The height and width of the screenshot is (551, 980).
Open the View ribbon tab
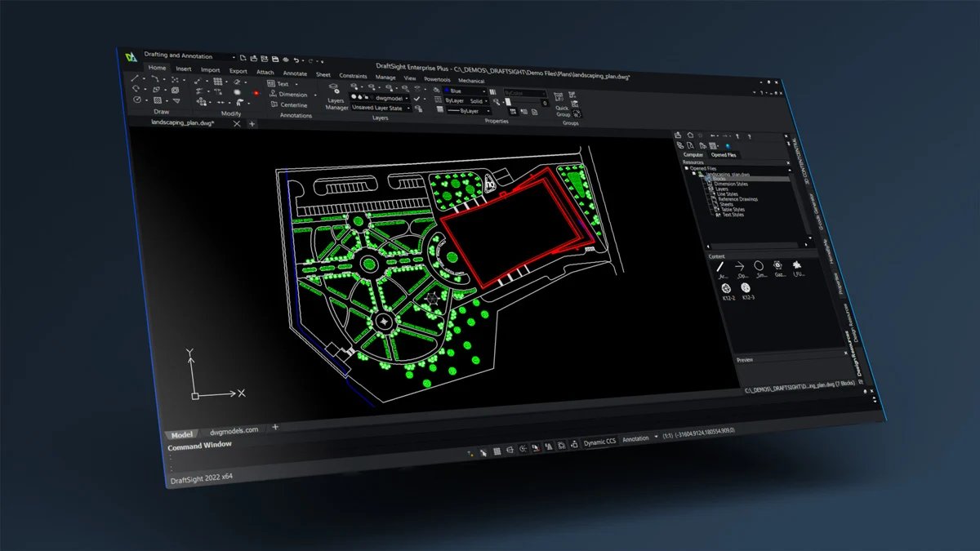410,78
